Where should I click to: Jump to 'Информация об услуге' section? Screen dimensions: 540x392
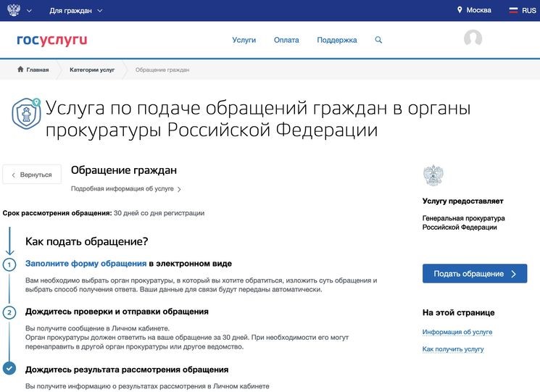[457, 332]
